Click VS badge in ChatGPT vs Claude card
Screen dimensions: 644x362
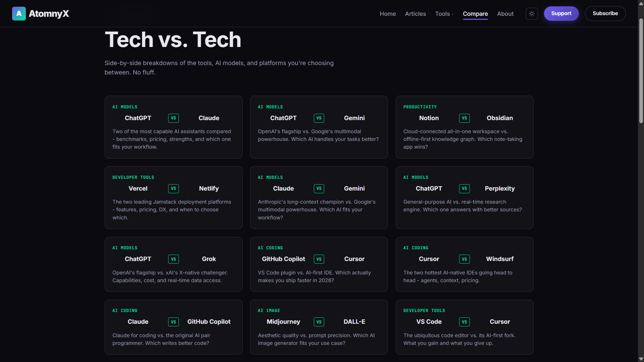174,118
